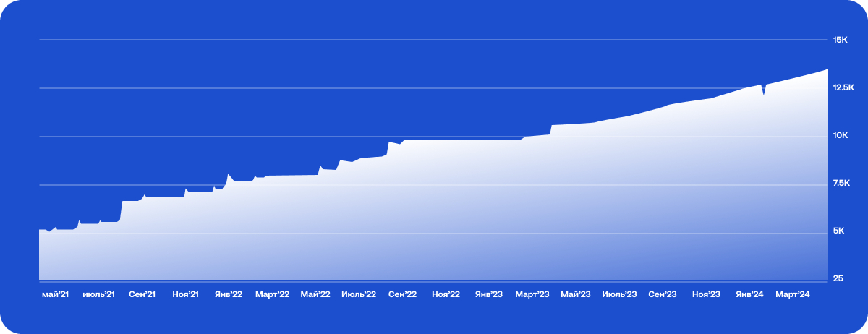This screenshot has width=868, height=334.
Task: Click the Янв'23 x-axis label
Action: point(489,294)
